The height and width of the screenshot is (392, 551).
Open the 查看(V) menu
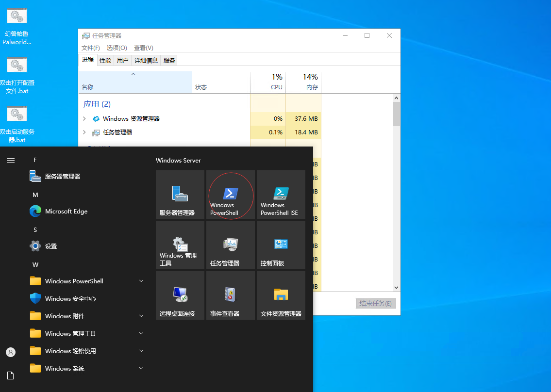point(143,48)
